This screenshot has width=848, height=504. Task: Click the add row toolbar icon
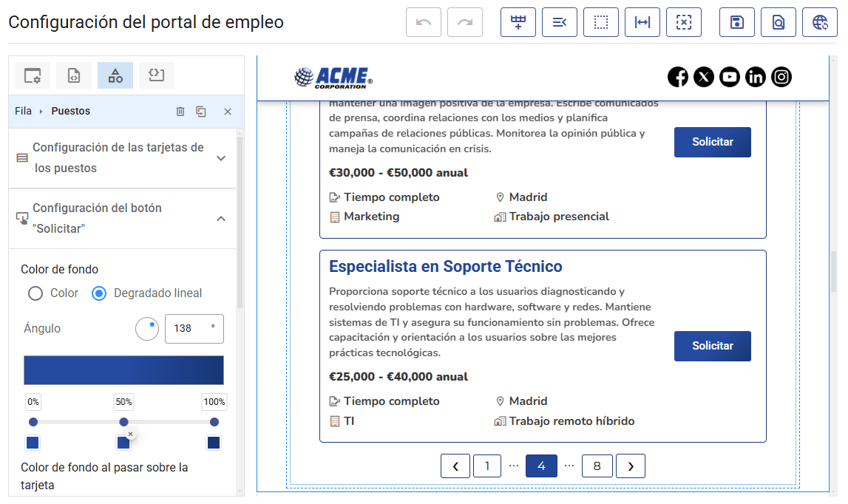coord(518,22)
